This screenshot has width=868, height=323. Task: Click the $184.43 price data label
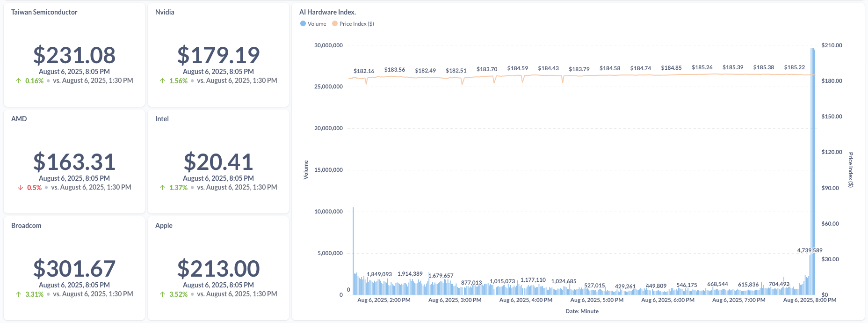(x=548, y=68)
